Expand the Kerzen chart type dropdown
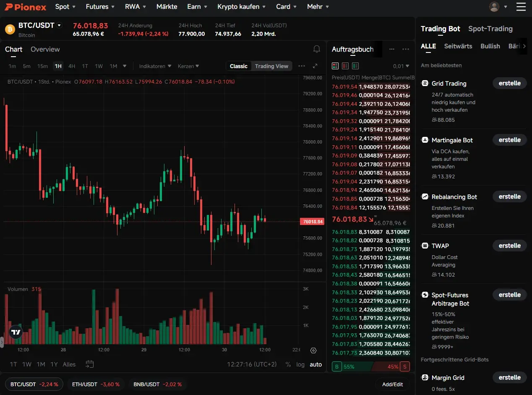 click(188, 66)
